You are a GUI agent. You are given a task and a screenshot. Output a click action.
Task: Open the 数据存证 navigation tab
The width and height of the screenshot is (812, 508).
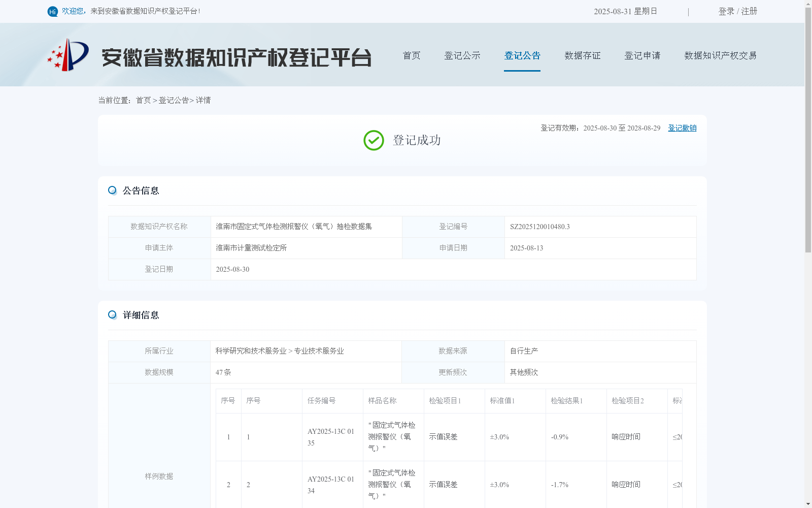click(x=583, y=55)
